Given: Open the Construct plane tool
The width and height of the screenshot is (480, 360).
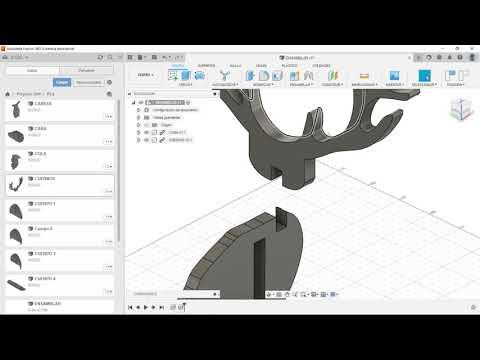Looking at the screenshot, I should (333, 75).
